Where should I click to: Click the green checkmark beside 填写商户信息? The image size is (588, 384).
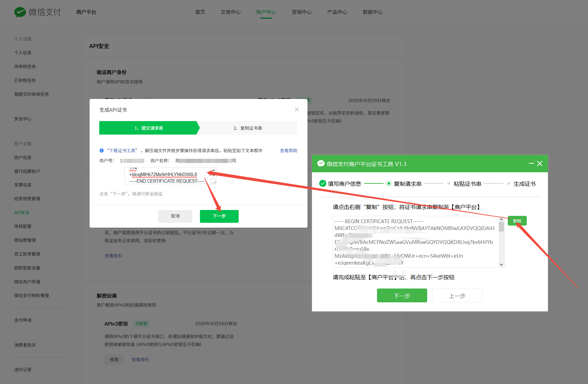click(323, 184)
